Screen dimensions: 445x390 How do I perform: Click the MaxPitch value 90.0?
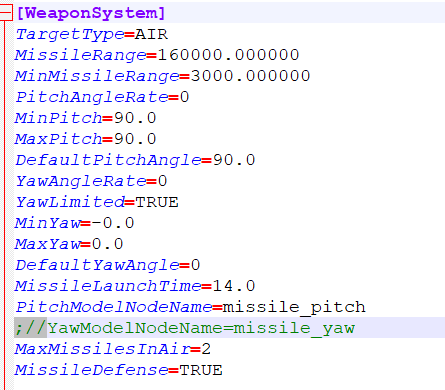coord(135,139)
